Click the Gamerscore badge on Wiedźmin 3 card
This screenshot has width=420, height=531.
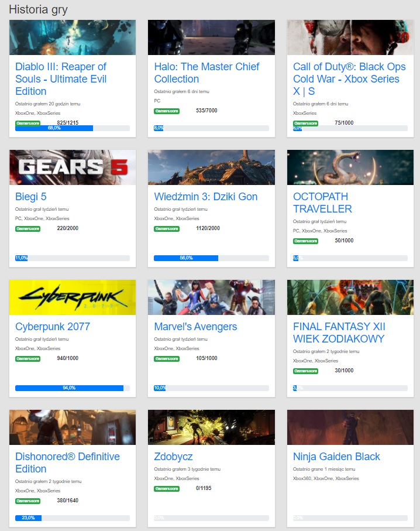click(x=167, y=229)
